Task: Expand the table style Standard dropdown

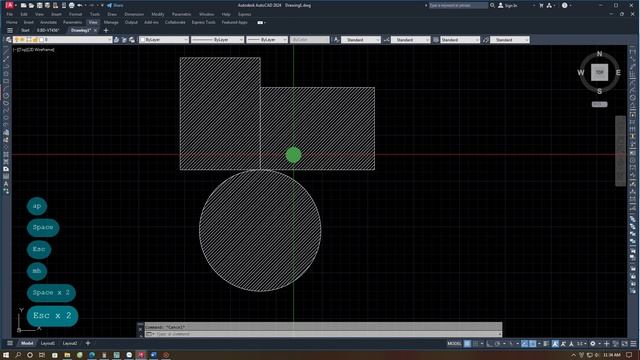Action: click(x=477, y=40)
